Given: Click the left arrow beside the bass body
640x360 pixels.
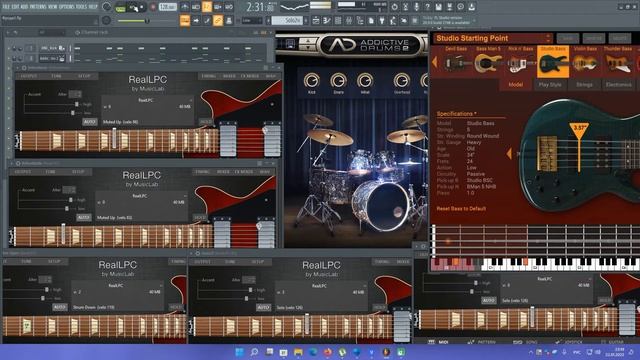Looking at the screenshot, I should pos(509,153).
